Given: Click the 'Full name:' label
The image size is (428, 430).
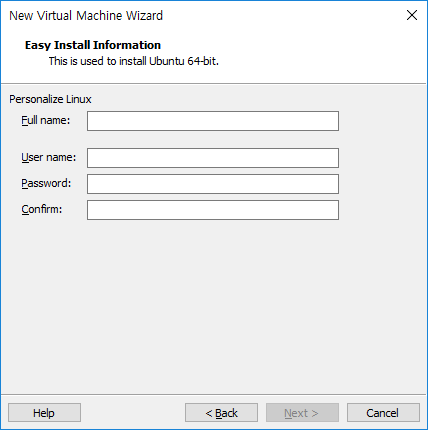Looking at the screenshot, I should pyautogui.click(x=46, y=120).
